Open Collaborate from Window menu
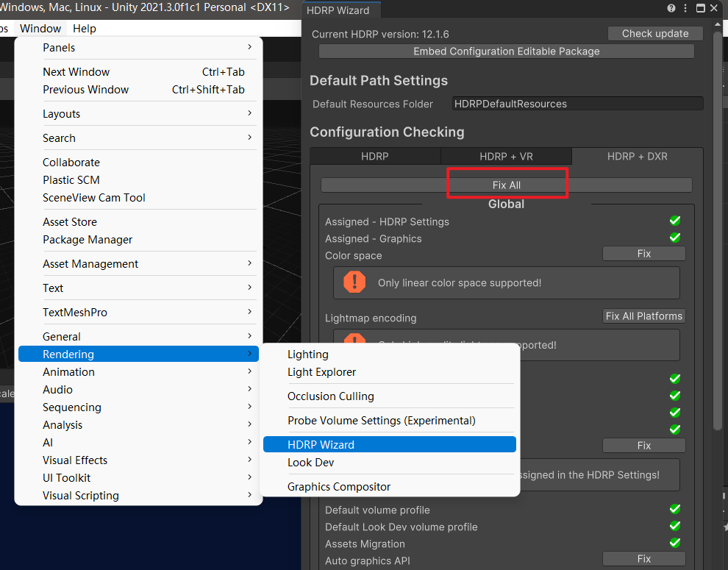This screenshot has width=728, height=570. [138, 162]
